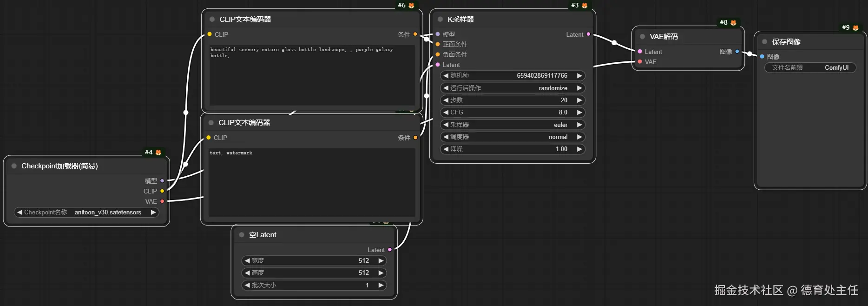This screenshot has width=868, height=306.
Task: Collapse the VAE解码 node via its title dot
Action: (x=642, y=37)
